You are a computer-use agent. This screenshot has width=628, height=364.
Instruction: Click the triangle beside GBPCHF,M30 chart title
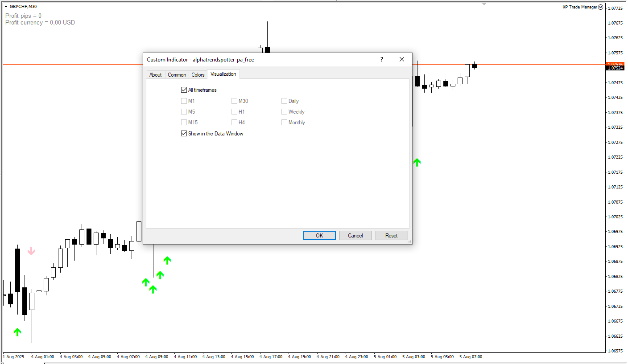pyautogui.click(x=6, y=7)
